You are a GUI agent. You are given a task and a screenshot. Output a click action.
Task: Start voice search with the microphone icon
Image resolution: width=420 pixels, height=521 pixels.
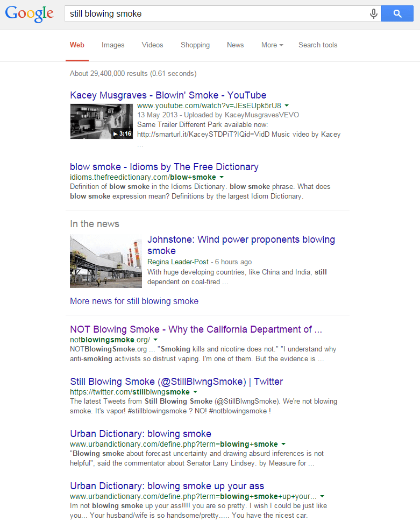[x=374, y=13]
